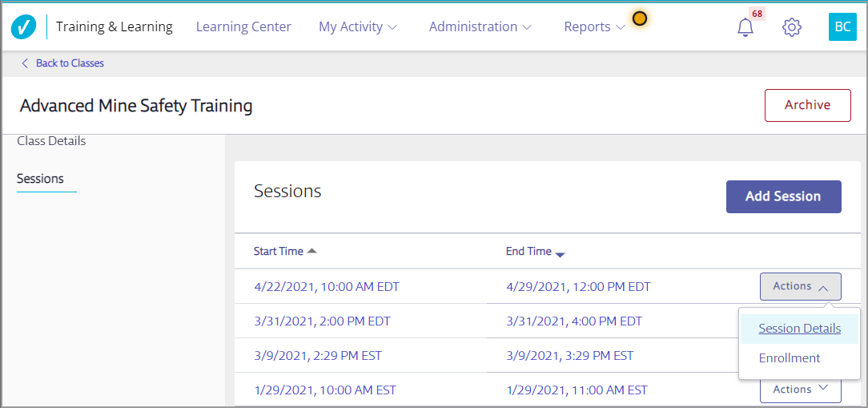
Task: Click the checkmark logo icon
Action: point(23,26)
